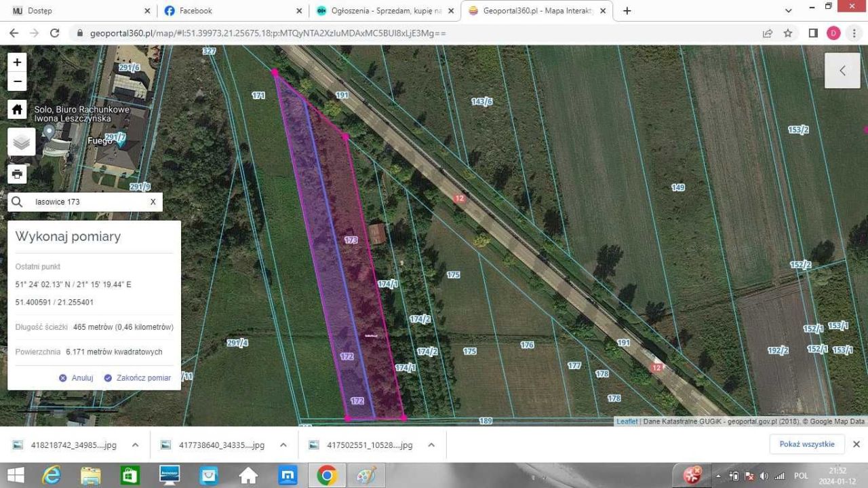Expand options for 418218742 download
The height and width of the screenshot is (488, 868).
click(x=135, y=445)
